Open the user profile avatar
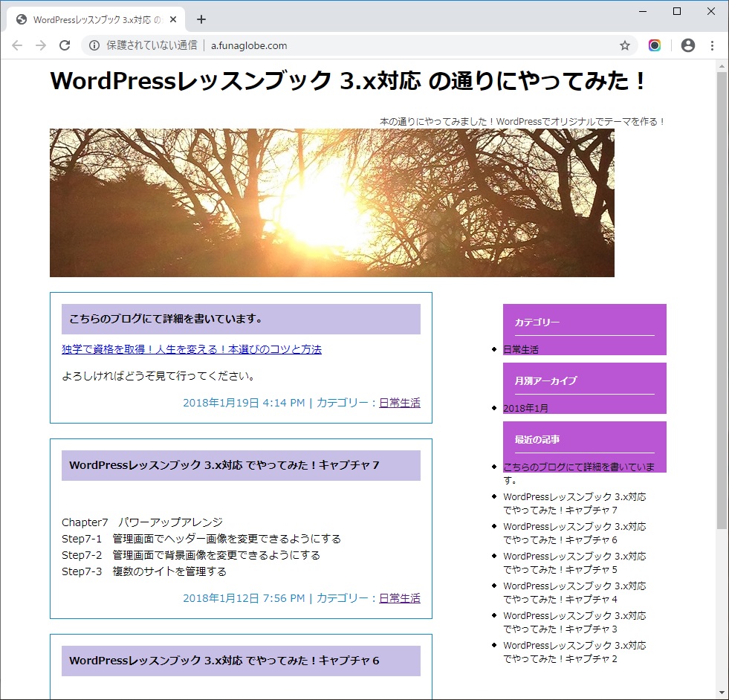The height and width of the screenshot is (700, 729). (688, 45)
